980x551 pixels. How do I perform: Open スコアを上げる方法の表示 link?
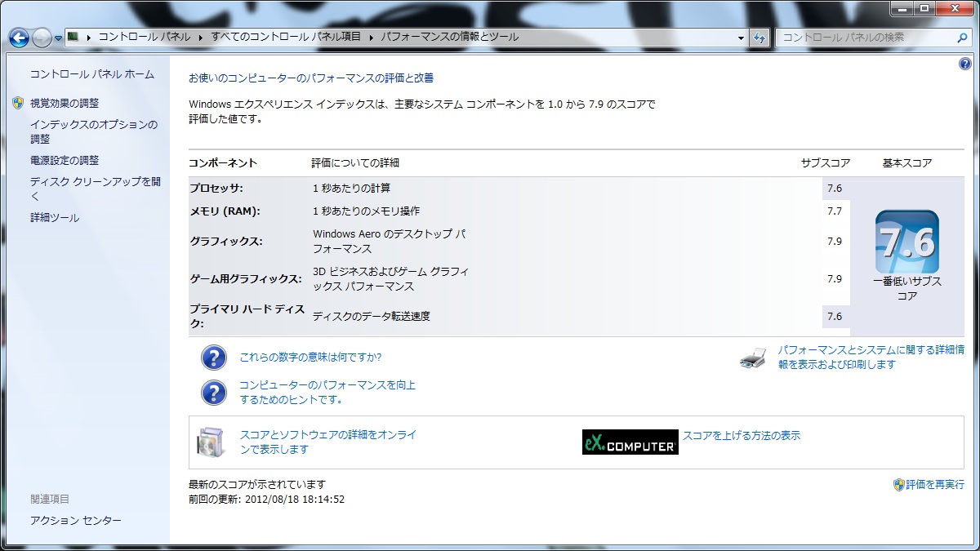[x=742, y=436]
